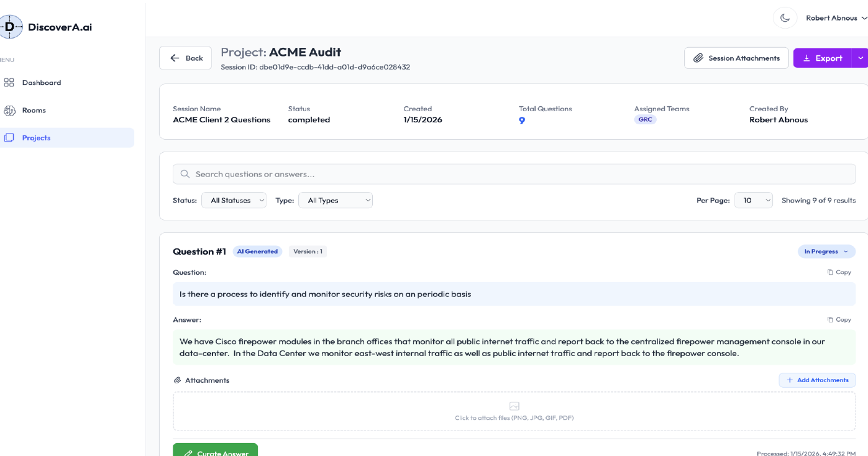
Task: Click the Showing 9 of 9 results text
Action: 818,200
